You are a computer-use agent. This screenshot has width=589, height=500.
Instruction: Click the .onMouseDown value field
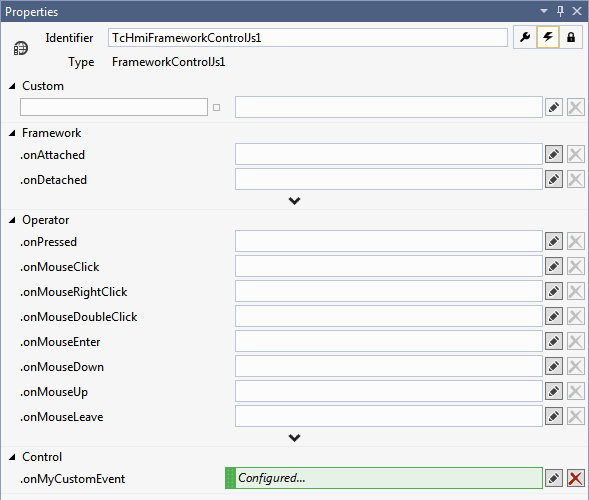point(389,366)
